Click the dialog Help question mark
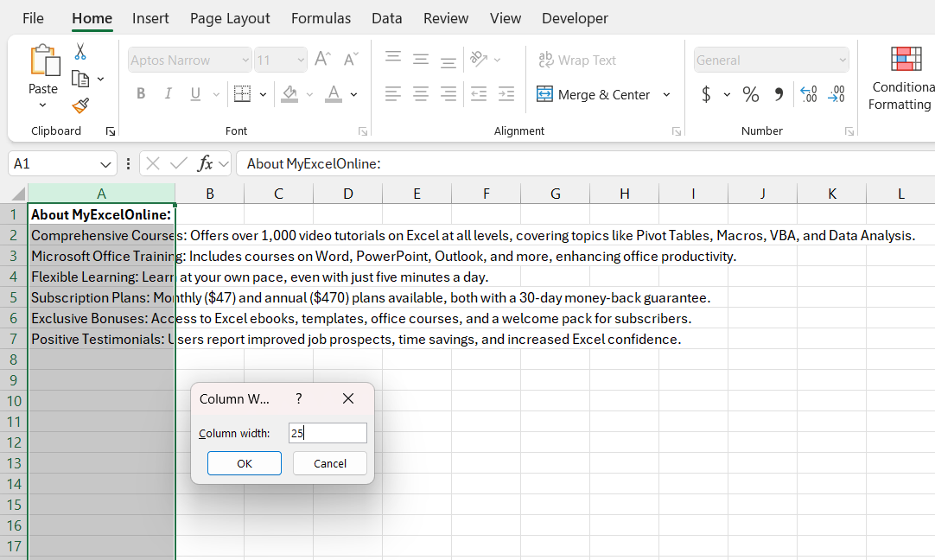Viewport: 935px width, 560px height. [299, 398]
